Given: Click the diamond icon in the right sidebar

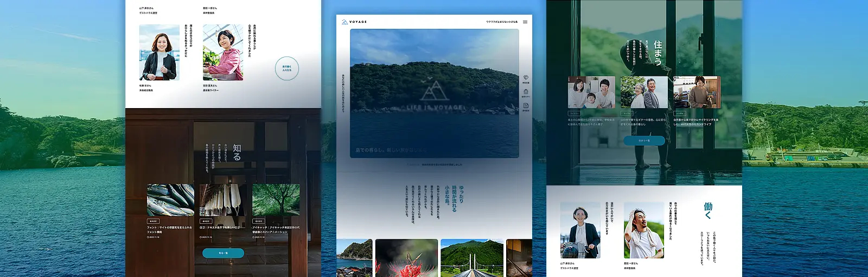Looking at the screenshot, I should pos(526,78).
